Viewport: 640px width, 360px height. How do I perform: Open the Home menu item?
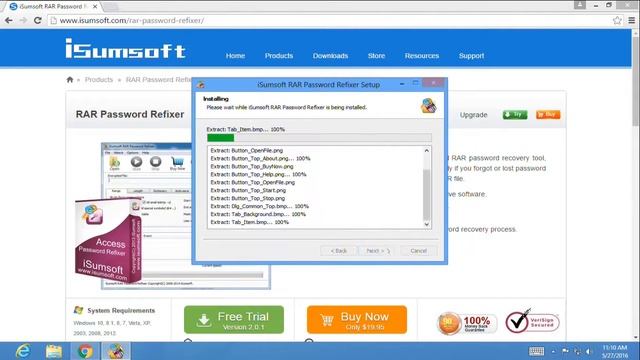click(236, 56)
